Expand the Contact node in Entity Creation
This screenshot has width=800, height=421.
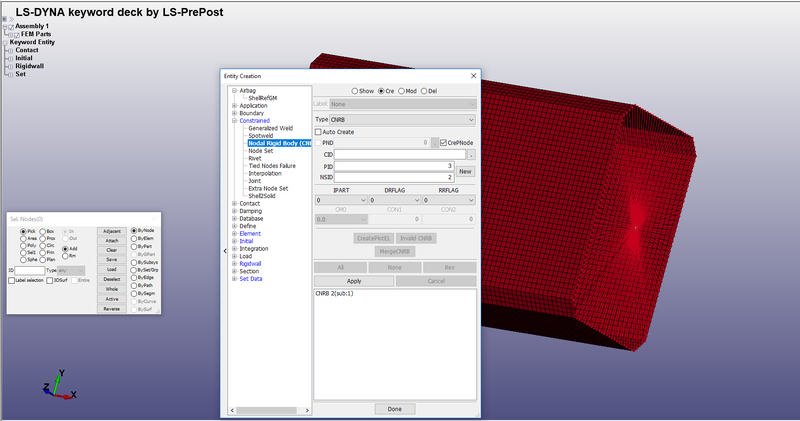[x=234, y=204]
